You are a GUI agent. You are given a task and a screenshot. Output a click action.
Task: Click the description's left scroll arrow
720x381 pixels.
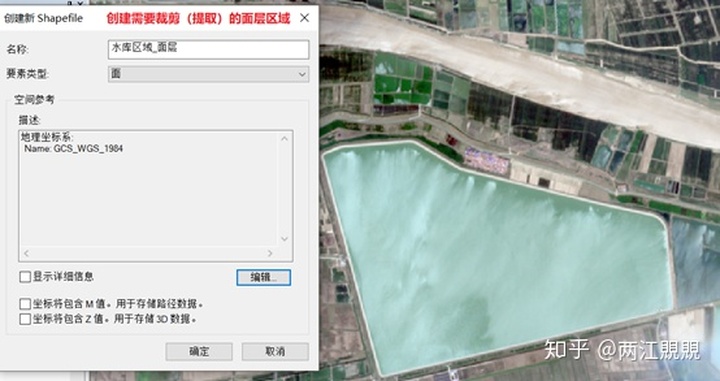[x=26, y=253]
